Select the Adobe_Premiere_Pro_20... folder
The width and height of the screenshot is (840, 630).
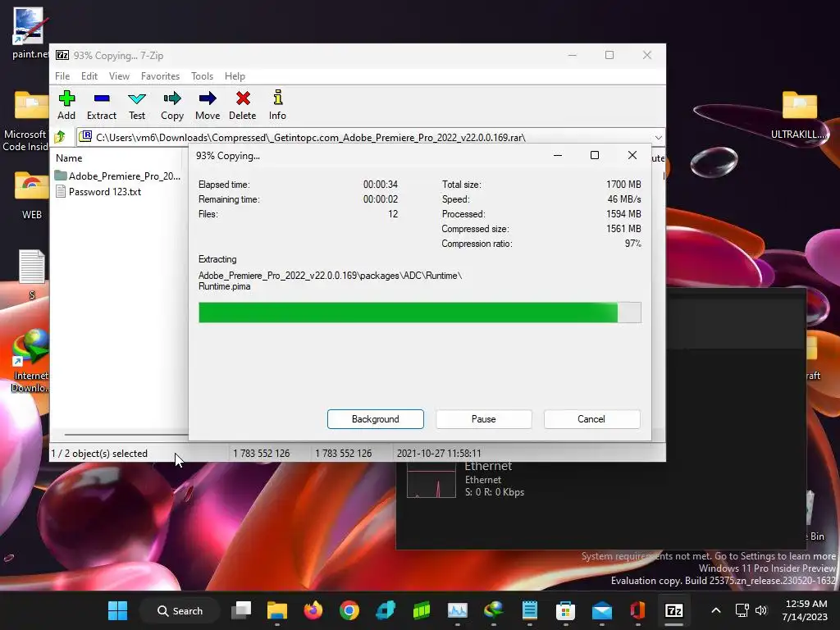tap(118, 176)
